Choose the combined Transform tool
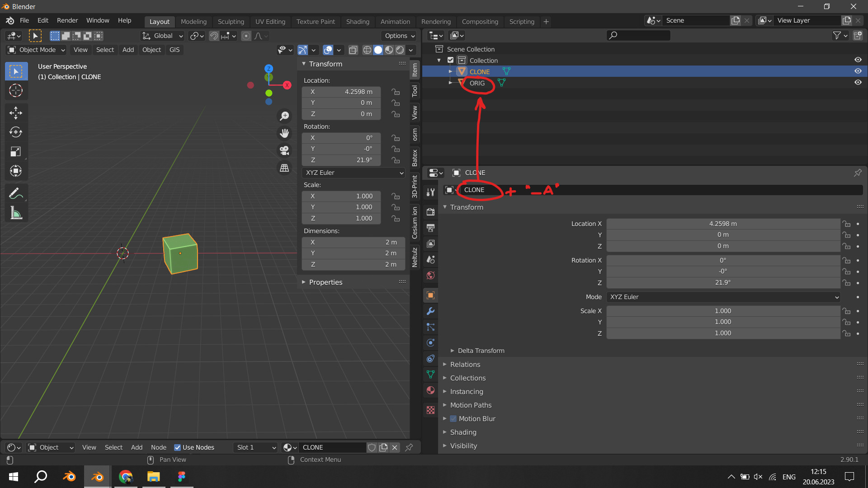 (16, 171)
